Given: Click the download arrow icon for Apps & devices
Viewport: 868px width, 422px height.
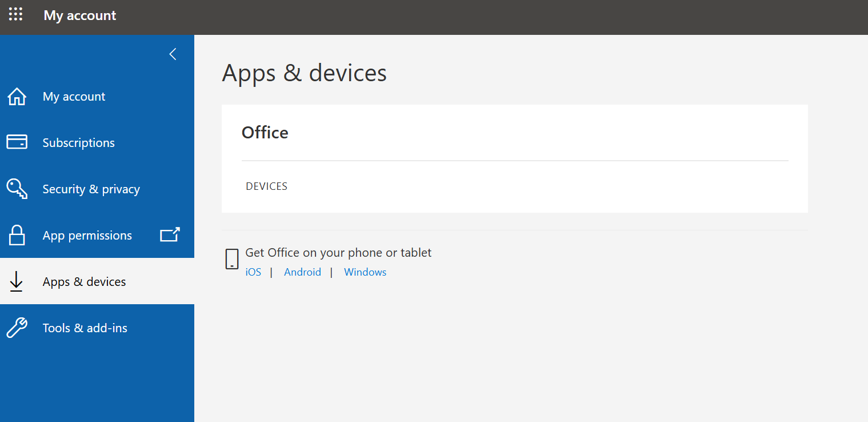Looking at the screenshot, I should 16,281.
